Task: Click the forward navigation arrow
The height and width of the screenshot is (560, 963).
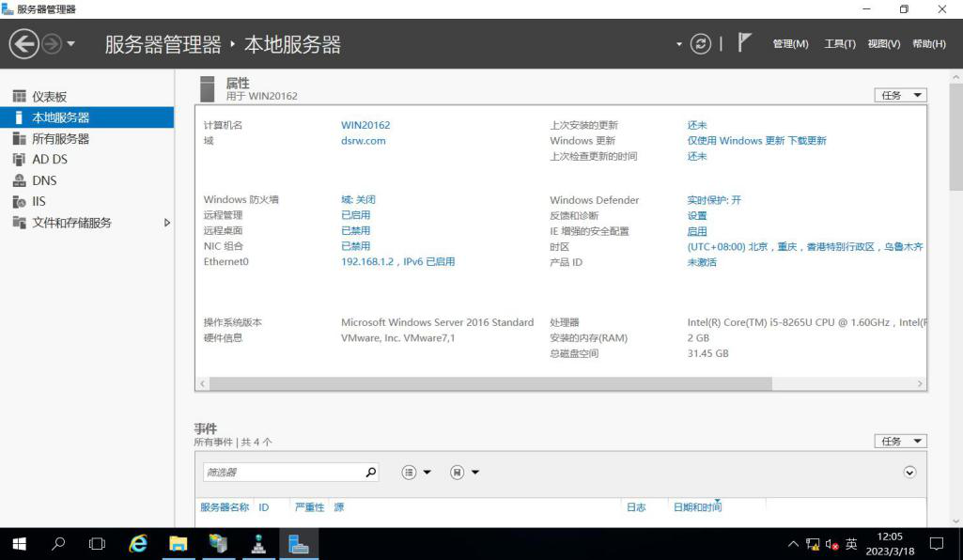Action: pos(53,44)
